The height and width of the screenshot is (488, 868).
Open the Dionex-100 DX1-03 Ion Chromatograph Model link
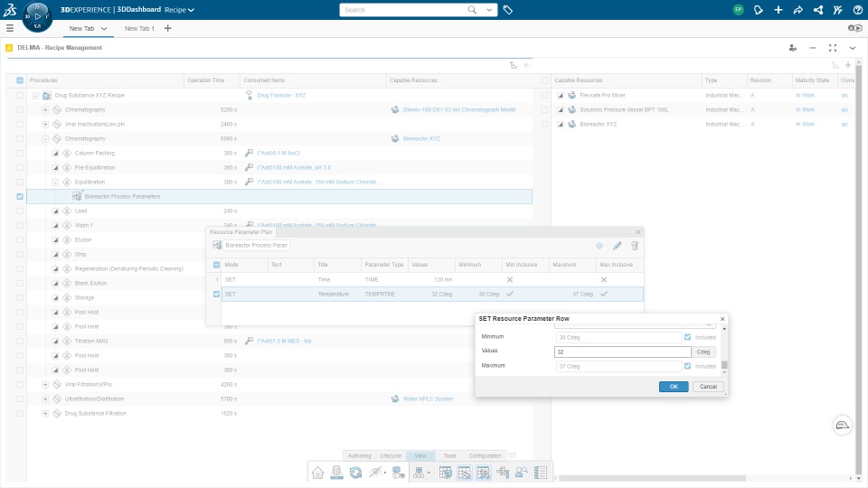pyautogui.click(x=459, y=109)
